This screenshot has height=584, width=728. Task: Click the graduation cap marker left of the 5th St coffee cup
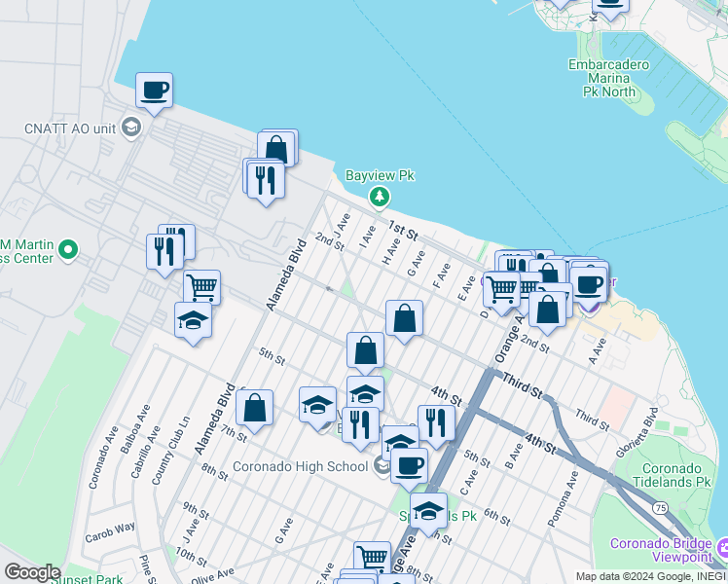[400, 440]
